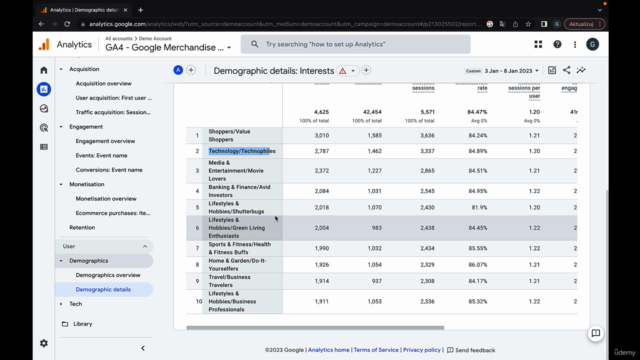Open the Admin gear icon
The width and height of the screenshot is (640, 360).
pos(44,343)
